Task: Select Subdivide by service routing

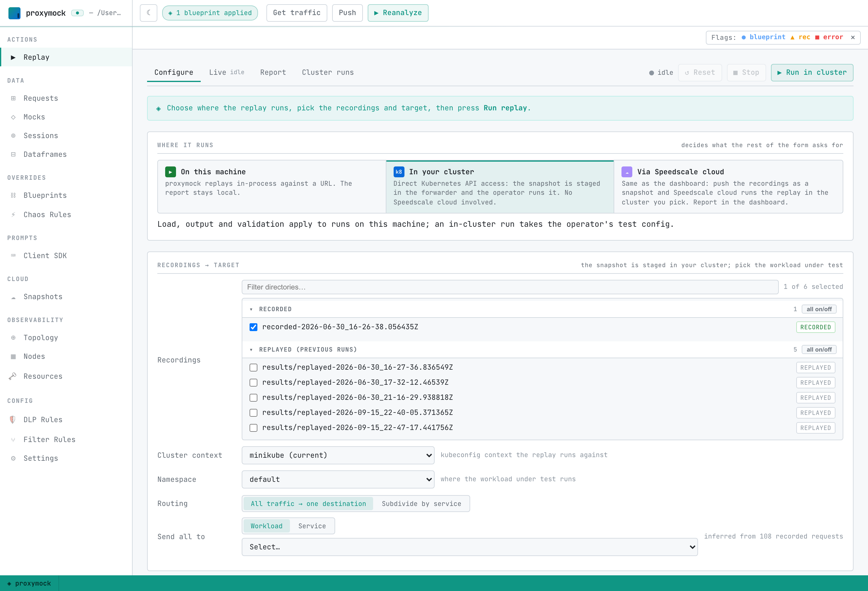Action: pos(421,504)
